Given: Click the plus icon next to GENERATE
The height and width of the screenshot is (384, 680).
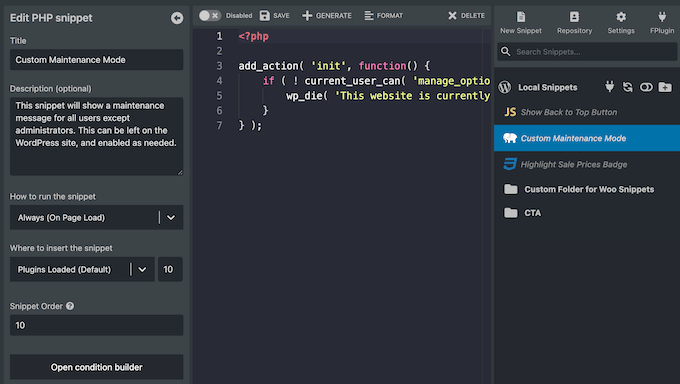Looking at the screenshot, I should coord(307,16).
